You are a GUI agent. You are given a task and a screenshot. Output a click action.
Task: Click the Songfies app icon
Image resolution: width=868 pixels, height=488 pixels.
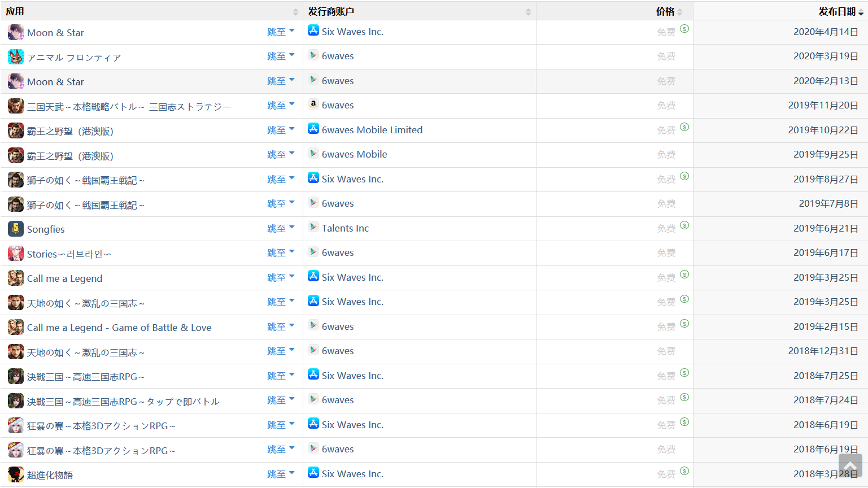point(15,229)
